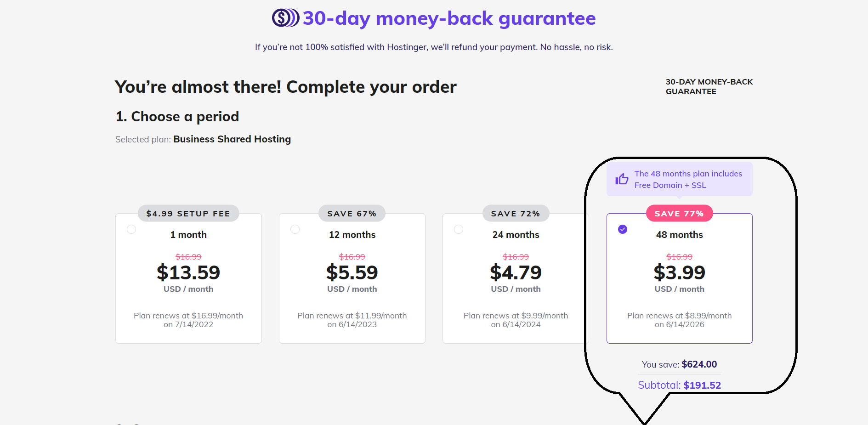This screenshot has width=868, height=425.
Task: Click the 30-day money-back guarantee heading
Action: (449, 18)
